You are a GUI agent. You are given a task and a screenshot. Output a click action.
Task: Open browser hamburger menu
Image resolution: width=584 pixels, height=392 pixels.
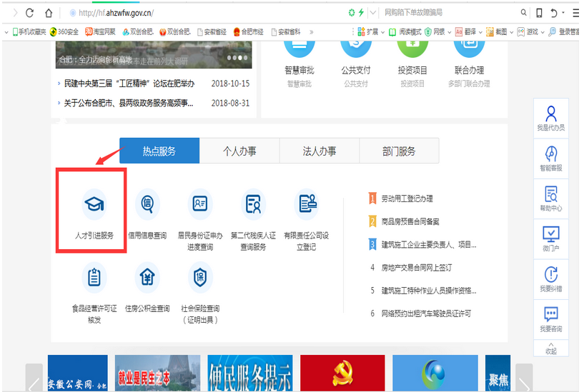coord(576,13)
